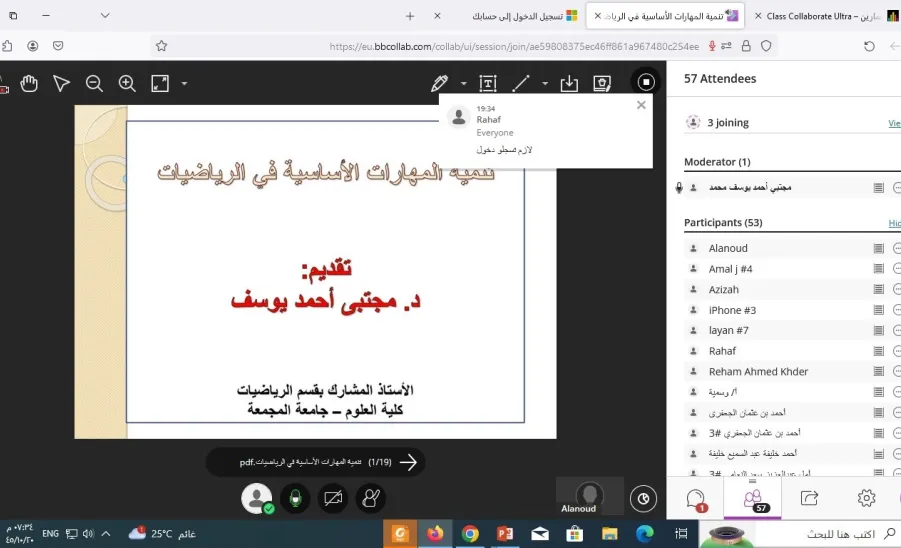Open PowerPoint from the taskbar
This screenshot has width=901, height=548.
[x=505, y=534]
